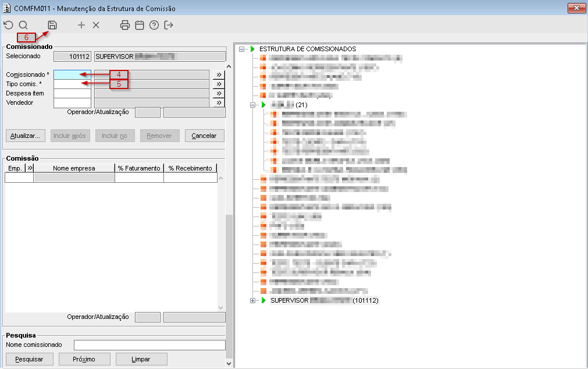Open the calendar toolbar icon

[x=140, y=25]
